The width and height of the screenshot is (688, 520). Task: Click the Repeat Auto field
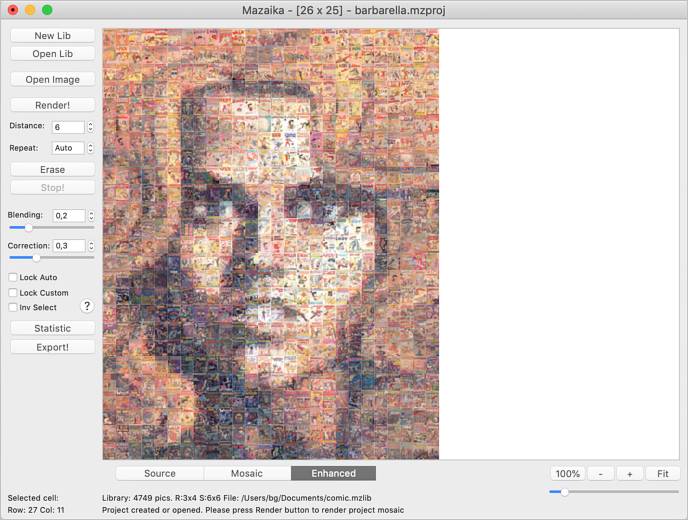68,148
